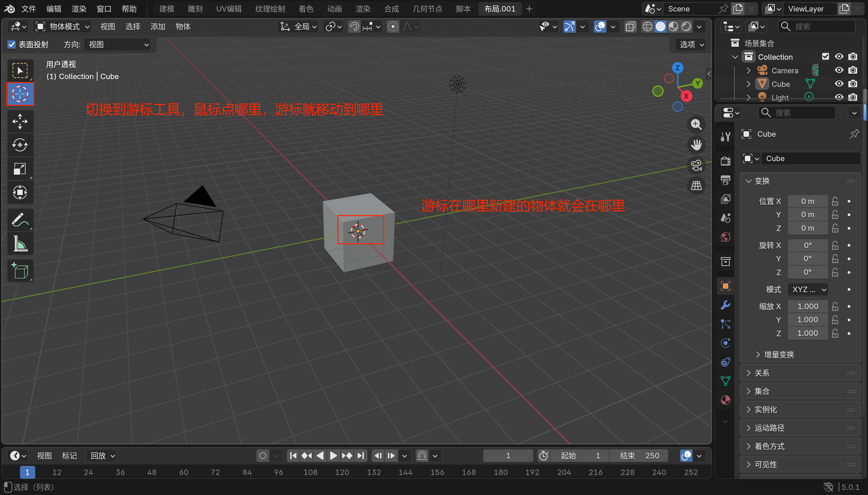Hide the Cube in the outliner

839,84
